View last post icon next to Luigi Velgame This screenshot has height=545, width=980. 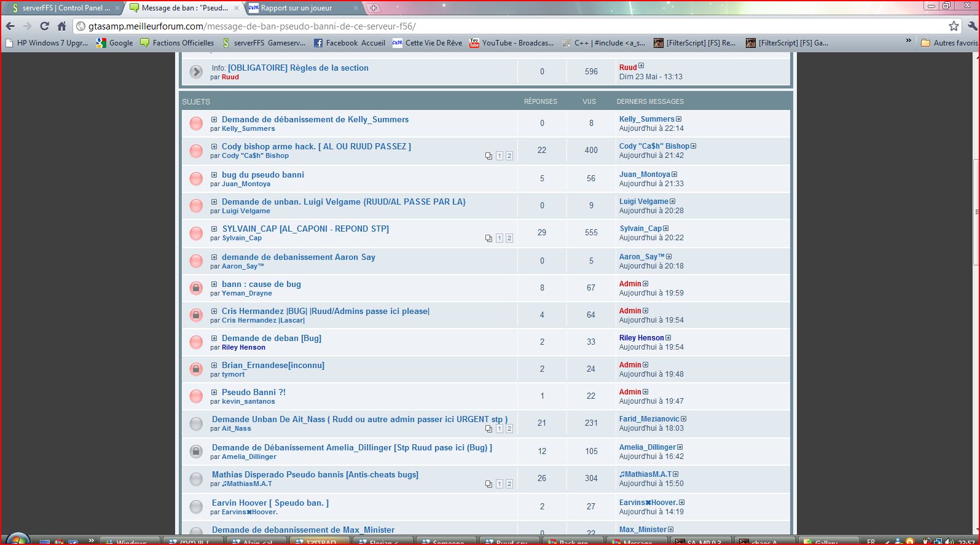tap(673, 202)
